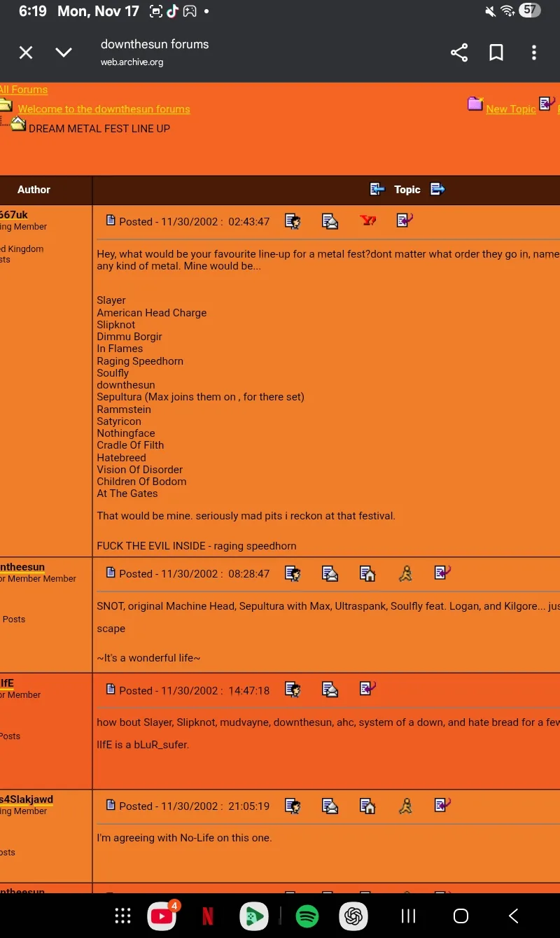Viewport: 560px width, 938px height.
Task: Open author 667uk's profile link
Action: [x=14, y=215]
